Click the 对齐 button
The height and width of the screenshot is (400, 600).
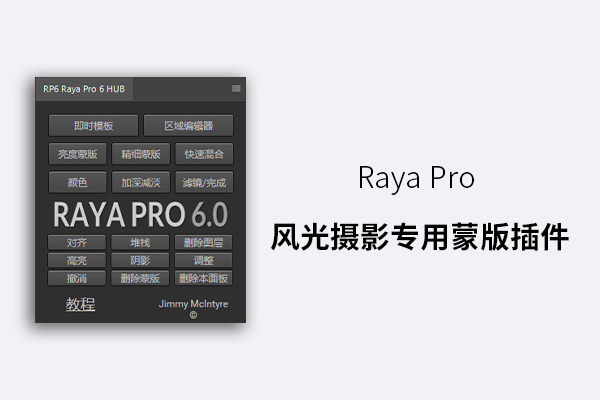pyautogui.click(x=77, y=242)
